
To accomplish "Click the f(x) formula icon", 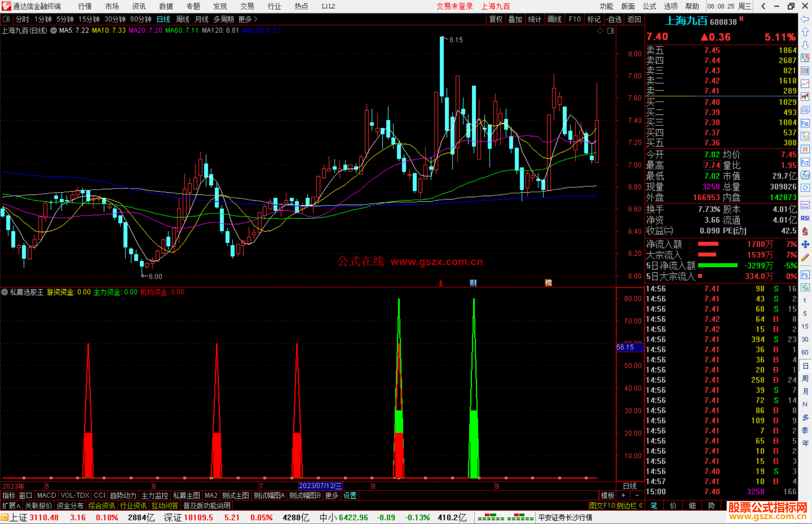I will coord(805,175).
